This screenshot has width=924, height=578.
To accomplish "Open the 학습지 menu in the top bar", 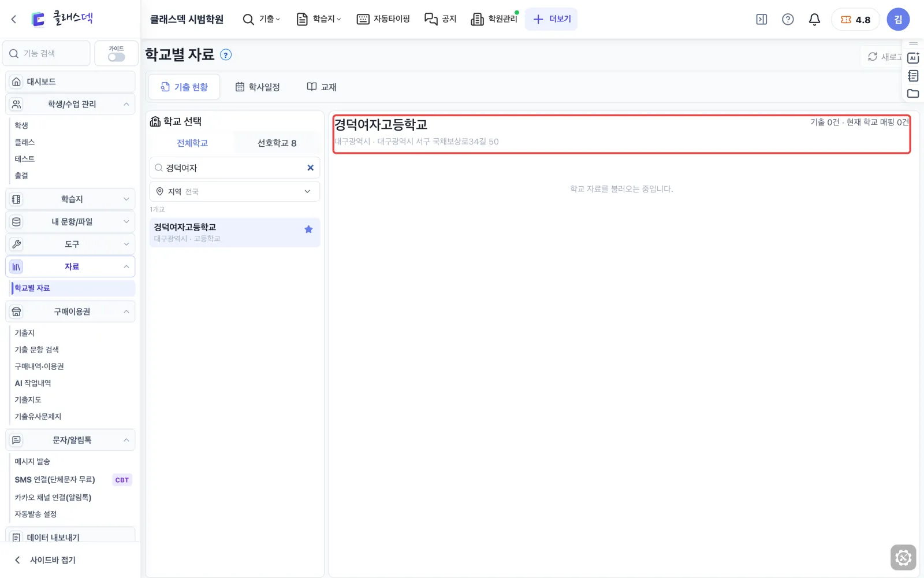I will point(319,19).
